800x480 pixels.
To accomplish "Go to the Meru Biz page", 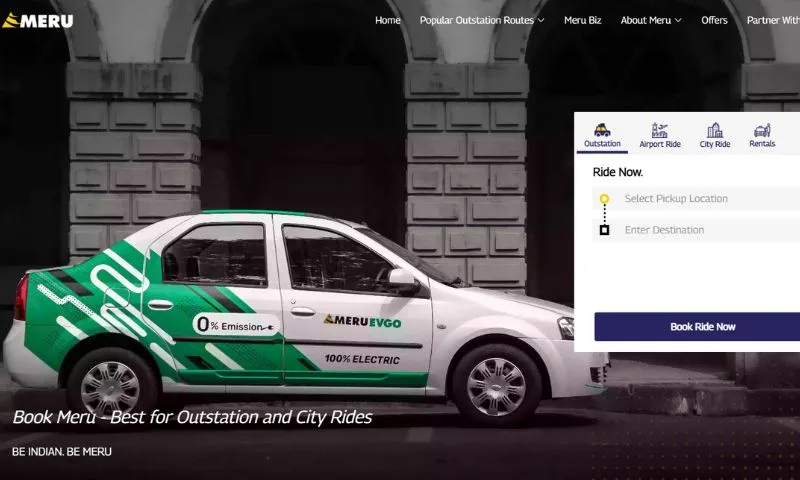I will [x=583, y=20].
